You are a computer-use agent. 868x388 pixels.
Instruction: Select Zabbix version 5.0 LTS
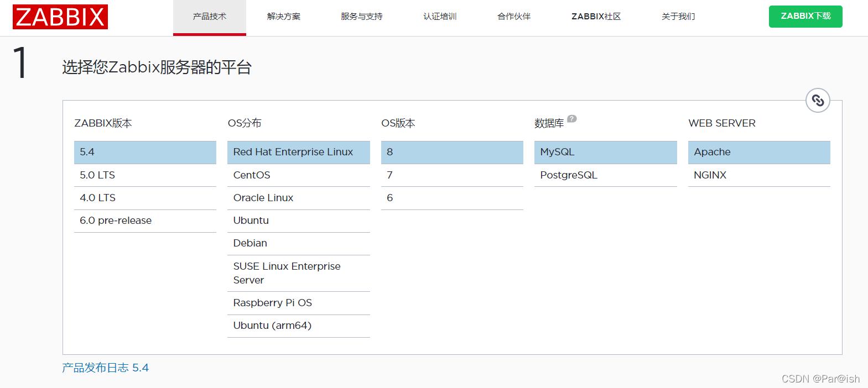click(145, 175)
